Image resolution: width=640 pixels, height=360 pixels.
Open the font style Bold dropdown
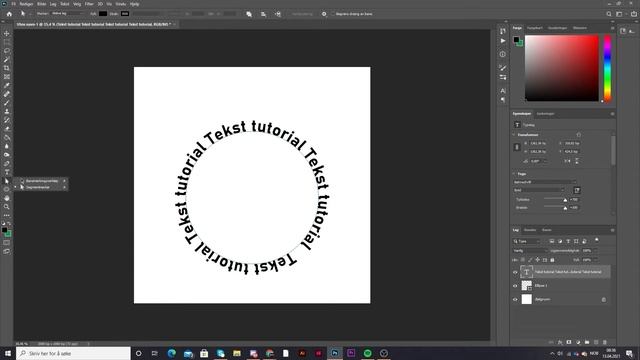539,190
